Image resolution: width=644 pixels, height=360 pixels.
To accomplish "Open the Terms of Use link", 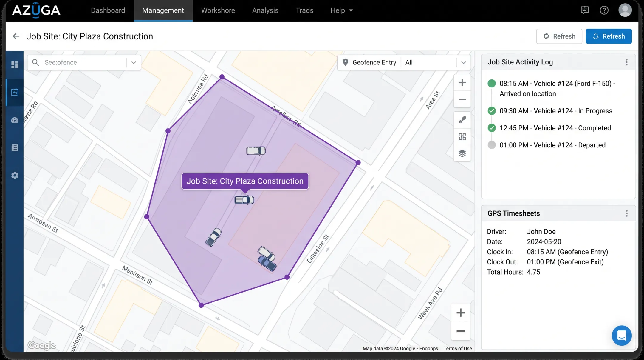I will pyautogui.click(x=458, y=348).
